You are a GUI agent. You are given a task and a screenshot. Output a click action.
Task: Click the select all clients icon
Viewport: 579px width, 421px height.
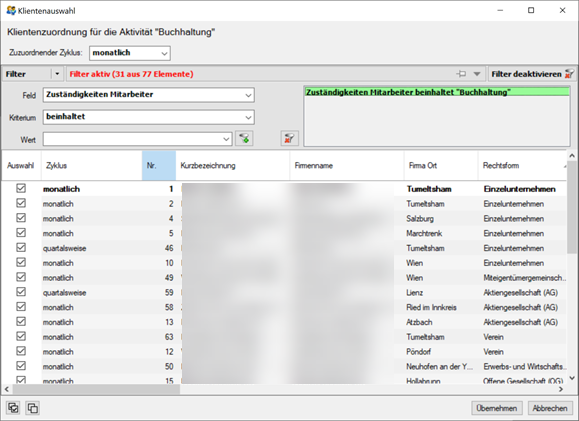[x=13, y=408]
